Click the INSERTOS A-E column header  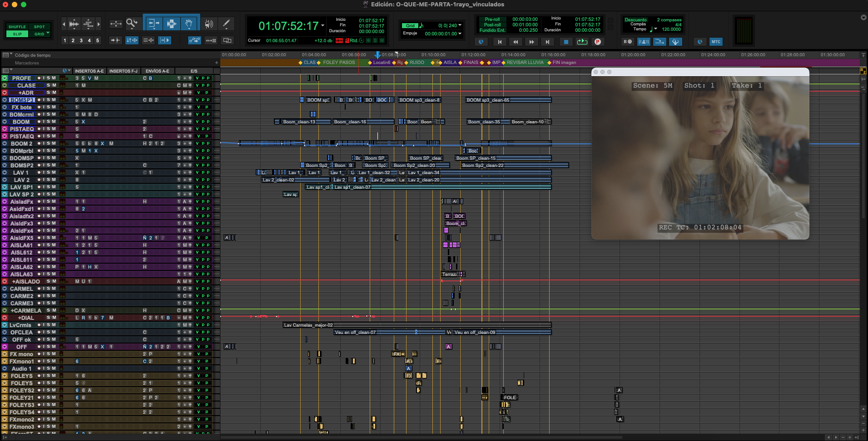click(89, 71)
